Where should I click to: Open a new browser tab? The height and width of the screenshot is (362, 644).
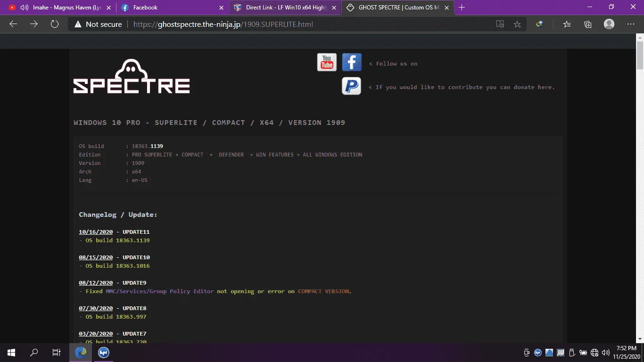pyautogui.click(x=462, y=8)
